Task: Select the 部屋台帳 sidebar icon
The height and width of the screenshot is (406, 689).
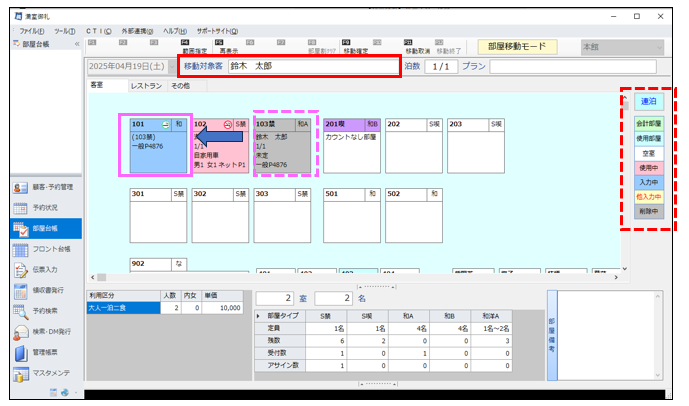Action: click(x=22, y=229)
